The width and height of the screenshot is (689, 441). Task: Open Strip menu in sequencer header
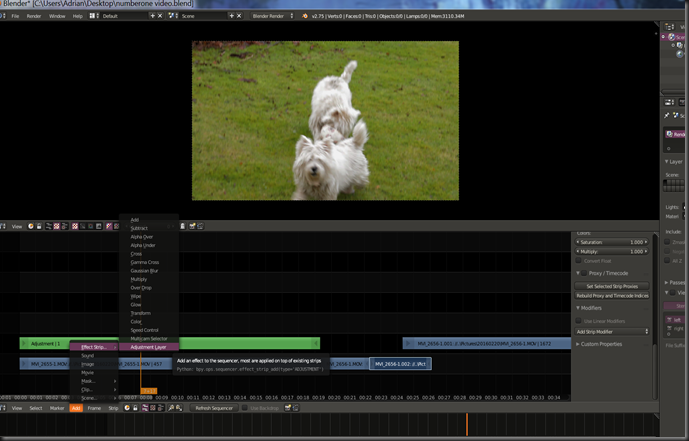pos(113,408)
